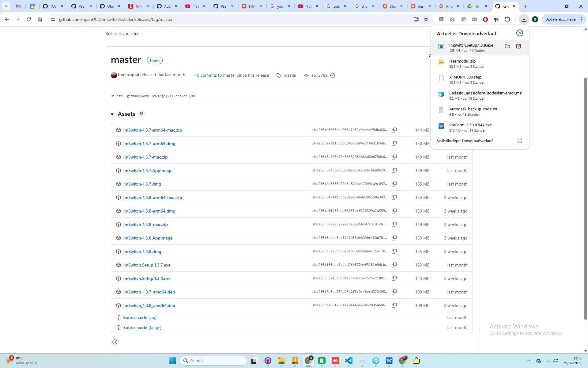This screenshot has width=588, height=368.
Task: Show hidden system tray icons
Action: [x=529, y=361]
